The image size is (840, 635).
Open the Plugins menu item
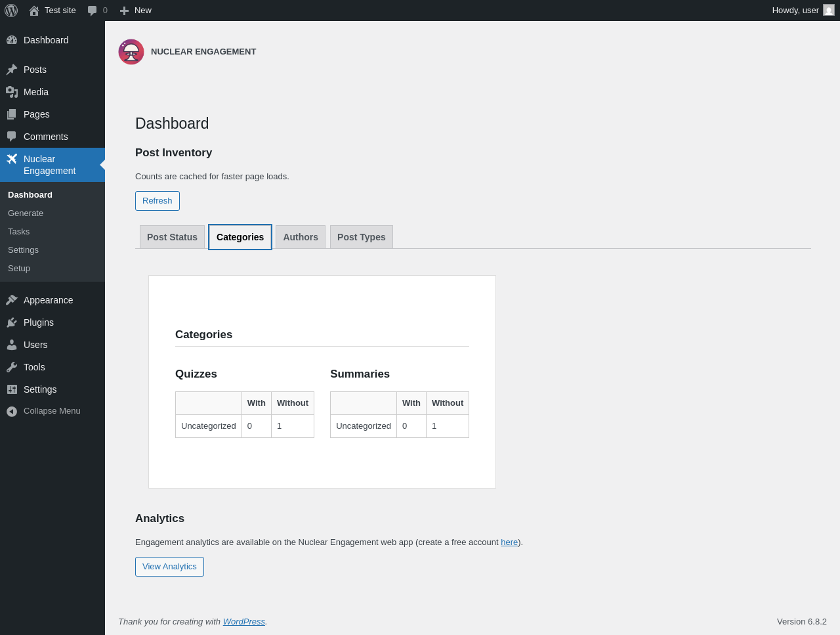pos(52,322)
